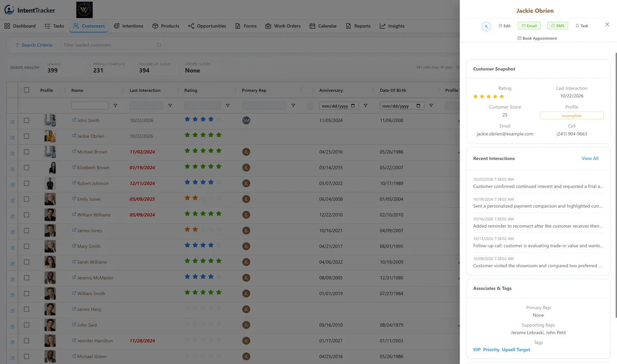Click the Priority tag
This screenshot has height=364, width=617.
coord(491,350)
